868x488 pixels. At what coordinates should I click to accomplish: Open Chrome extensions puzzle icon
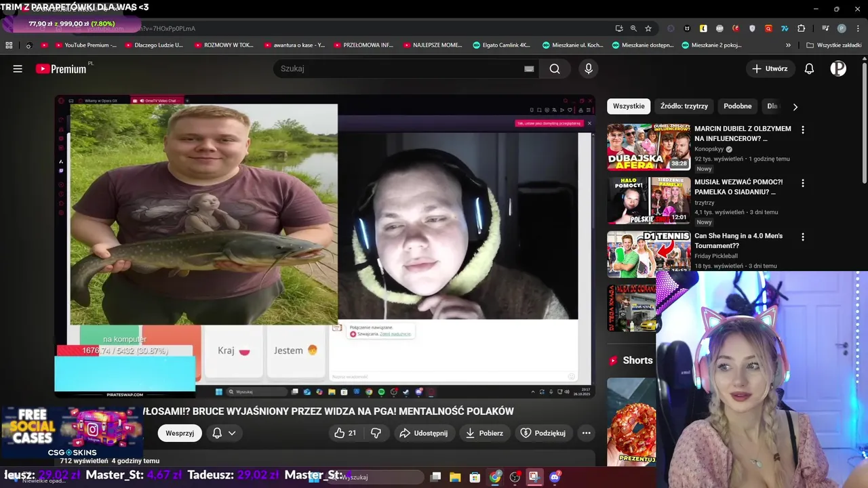801,28
